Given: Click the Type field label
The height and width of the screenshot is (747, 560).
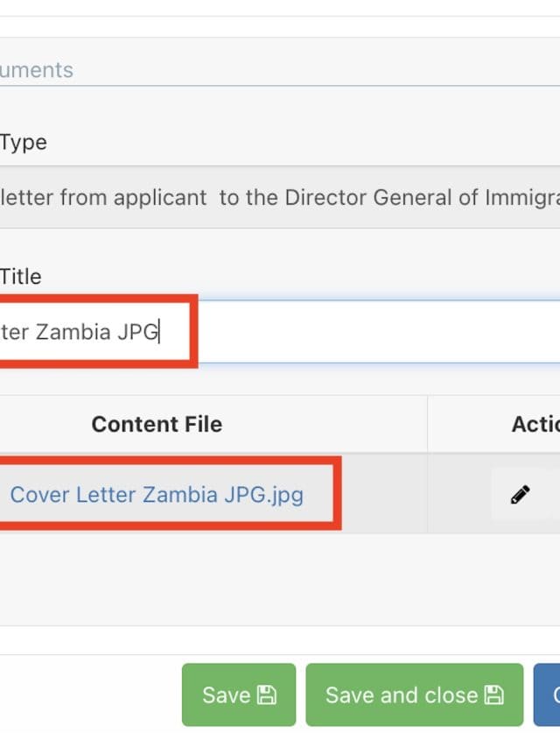Looking at the screenshot, I should point(24,143).
